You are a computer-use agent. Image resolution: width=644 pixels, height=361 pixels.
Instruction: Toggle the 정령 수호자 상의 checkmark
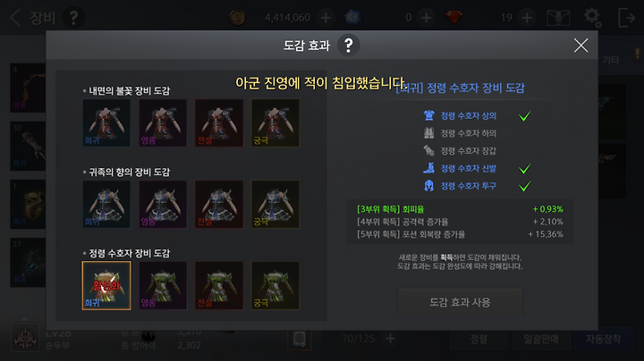pyautogui.click(x=524, y=116)
